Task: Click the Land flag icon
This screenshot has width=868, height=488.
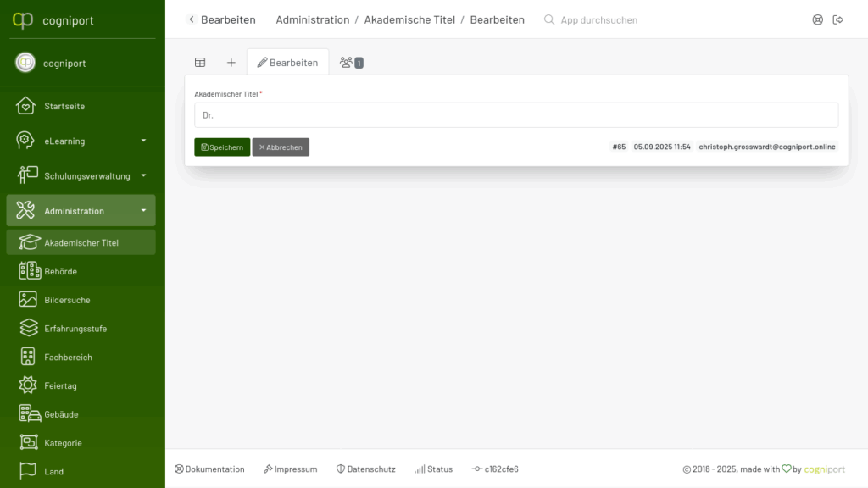Action: 28,470
